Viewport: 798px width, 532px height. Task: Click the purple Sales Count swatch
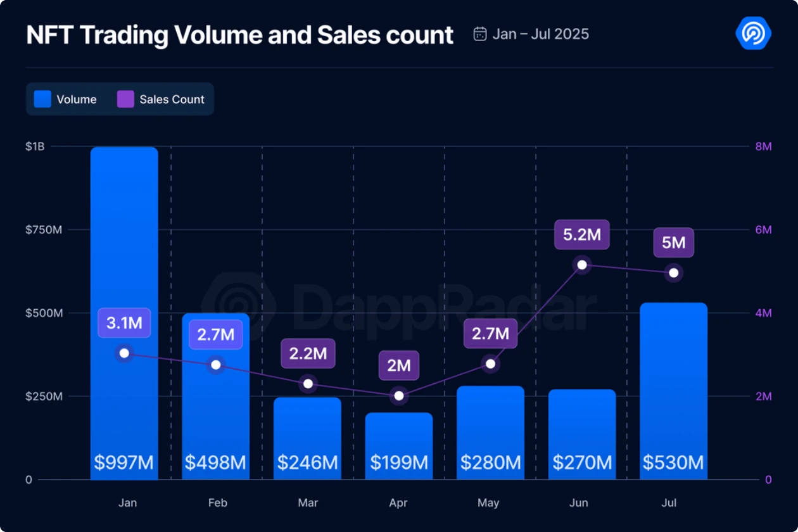[125, 99]
